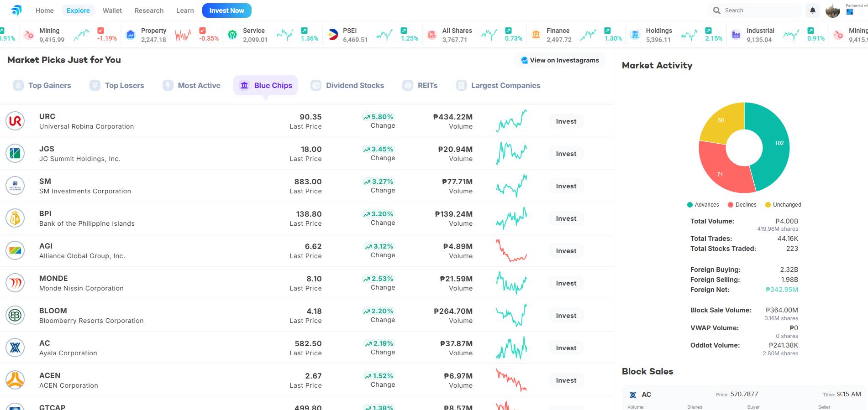Open the Learn menu item
Image resolution: width=868 pixels, height=410 pixels.
[x=185, y=10]
